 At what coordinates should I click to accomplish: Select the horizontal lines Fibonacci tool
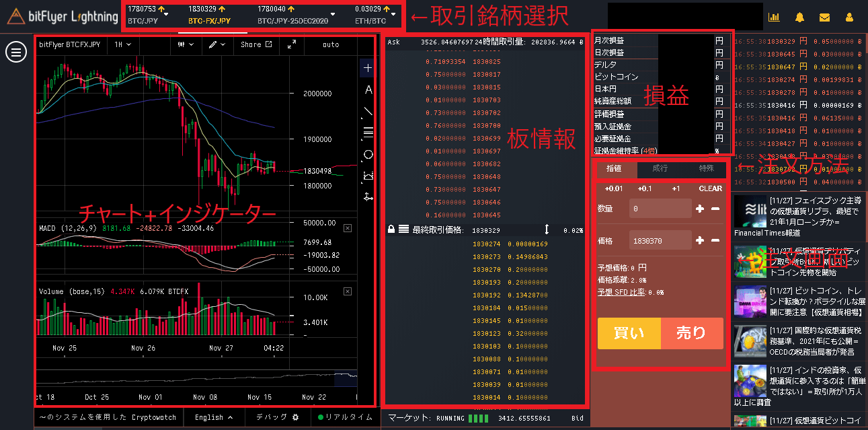pos(368,132)
